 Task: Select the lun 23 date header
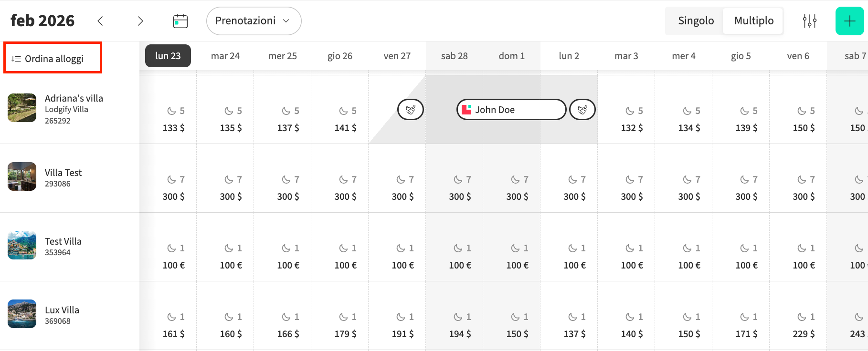168,56
